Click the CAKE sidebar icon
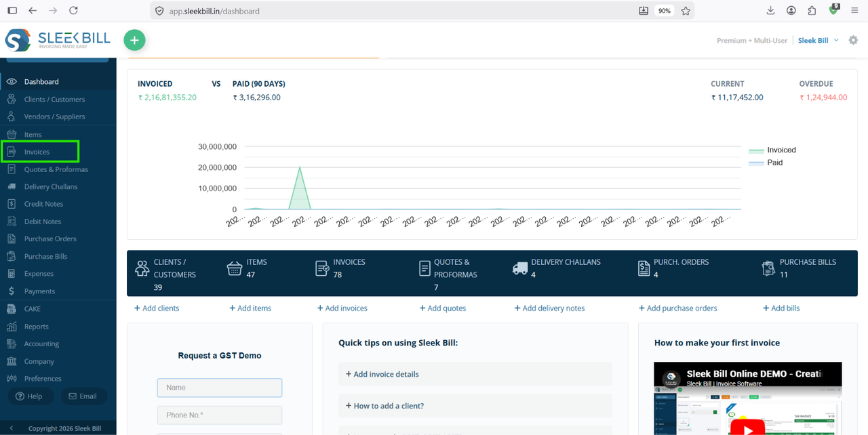The image size is (868, 435). (12, 308)
